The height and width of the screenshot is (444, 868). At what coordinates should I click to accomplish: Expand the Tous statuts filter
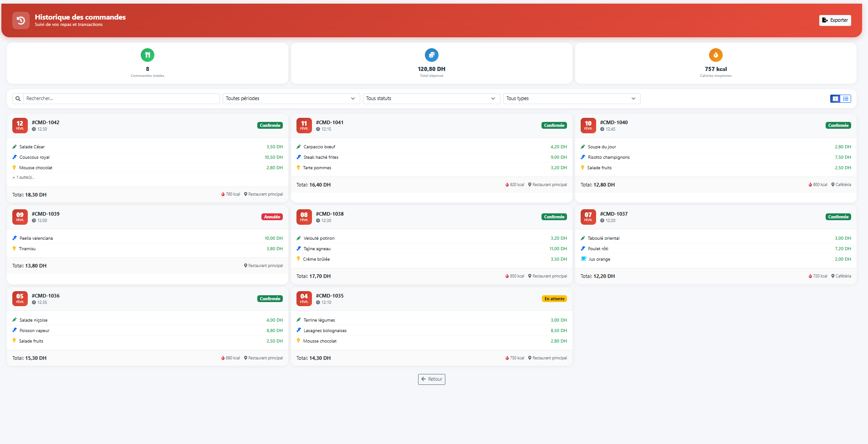[x=430, y=99]
